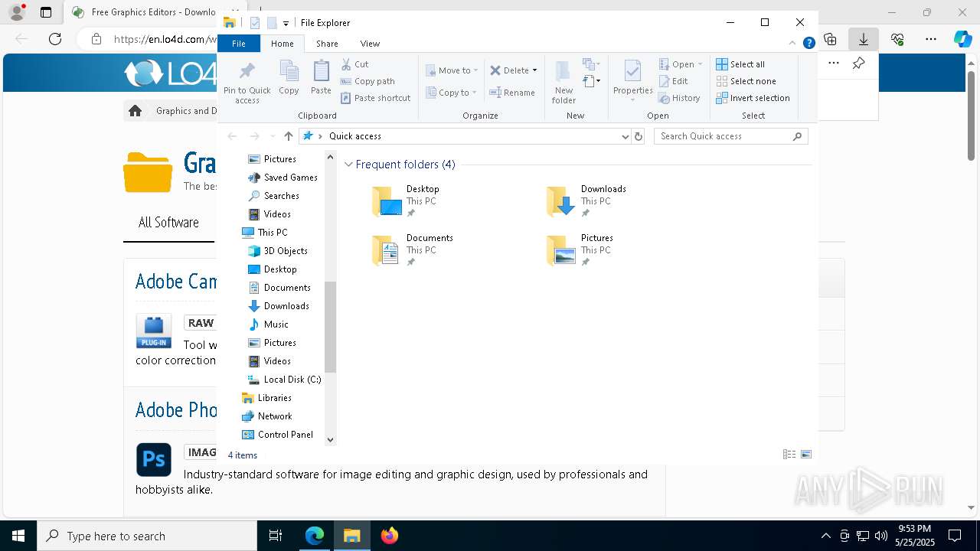980x551 pixels.
Task: Collapse the ribbon with chevron
Action: point(792,44)
